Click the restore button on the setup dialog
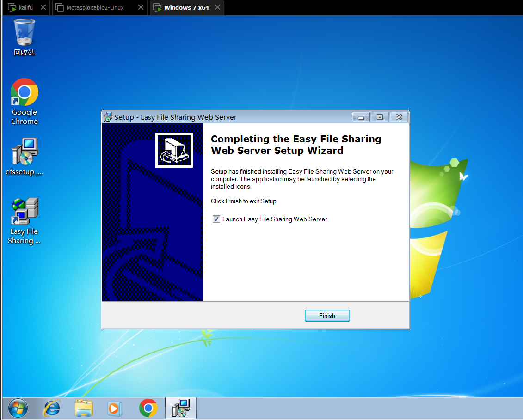 pos(379,117)
